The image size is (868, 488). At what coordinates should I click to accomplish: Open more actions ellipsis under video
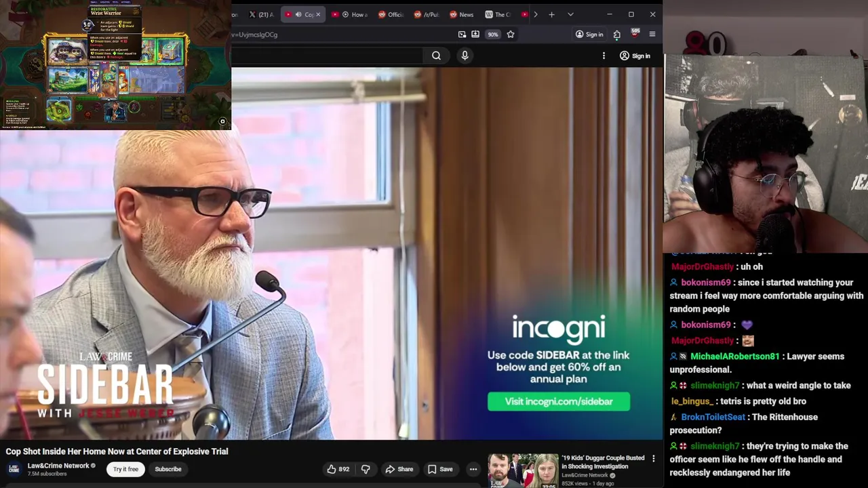(473, 469)
